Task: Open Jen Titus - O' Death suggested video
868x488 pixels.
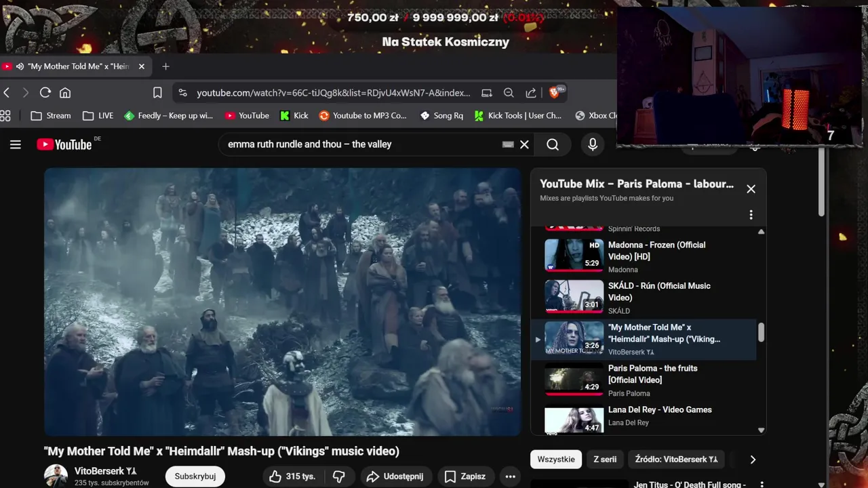Action: [x=690, y=485]
